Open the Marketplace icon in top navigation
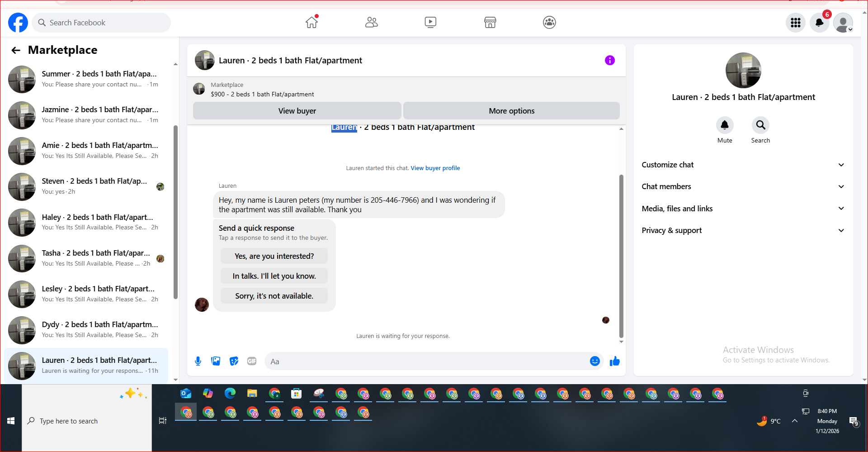868x452 pixels. pos(490,22)
